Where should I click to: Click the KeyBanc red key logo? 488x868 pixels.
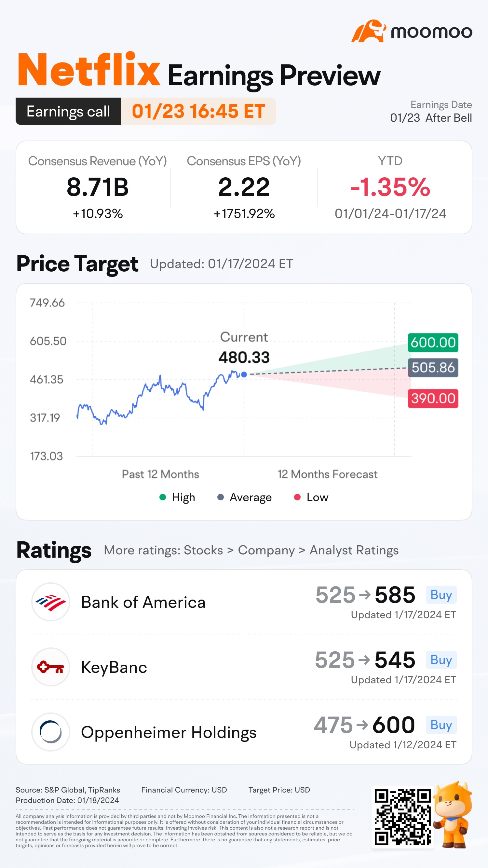click(x=50, y=667)
